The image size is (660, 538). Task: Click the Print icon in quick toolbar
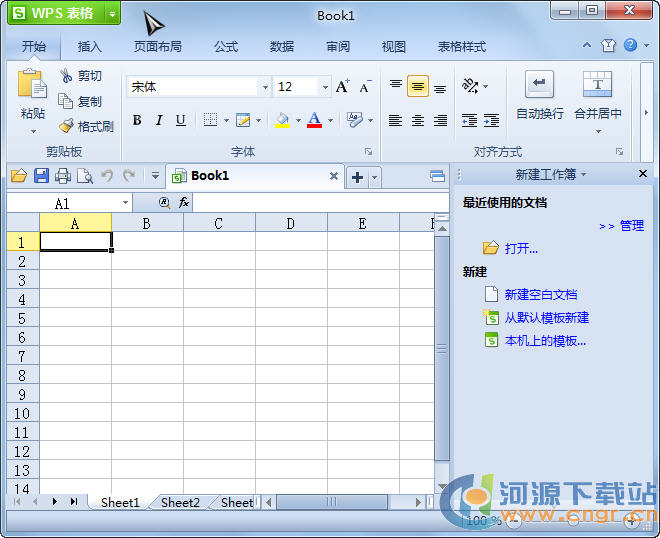(x=63, y=176)
